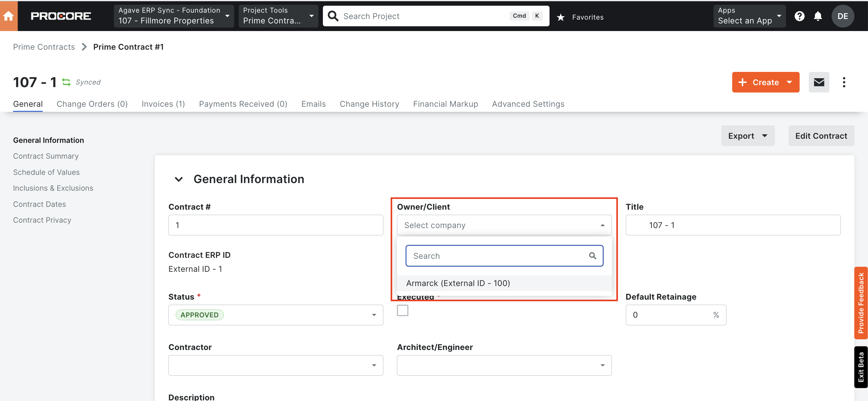Click the Prime Contracts breadcrumb link

pos(44,47)
